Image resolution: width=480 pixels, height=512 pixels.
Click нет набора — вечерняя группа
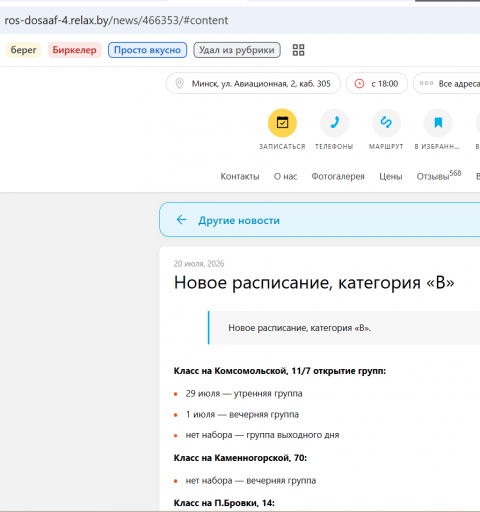(x=251, y=481)
